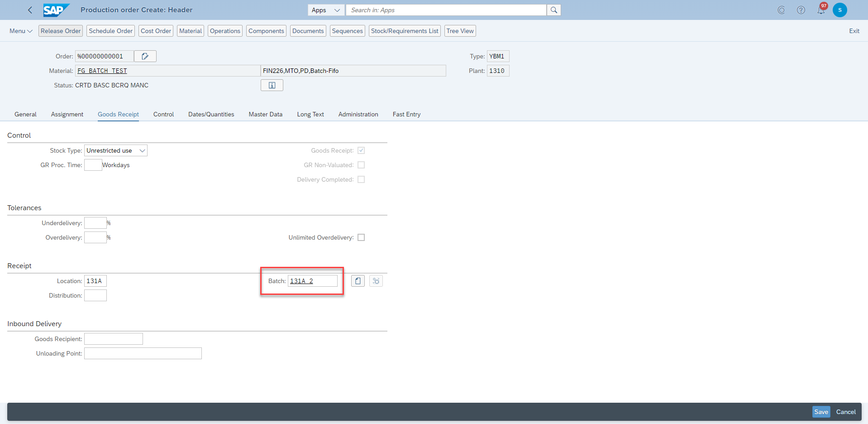Click Documents button
The height and width of the screenshot is (424, 868).
[308, 31]
